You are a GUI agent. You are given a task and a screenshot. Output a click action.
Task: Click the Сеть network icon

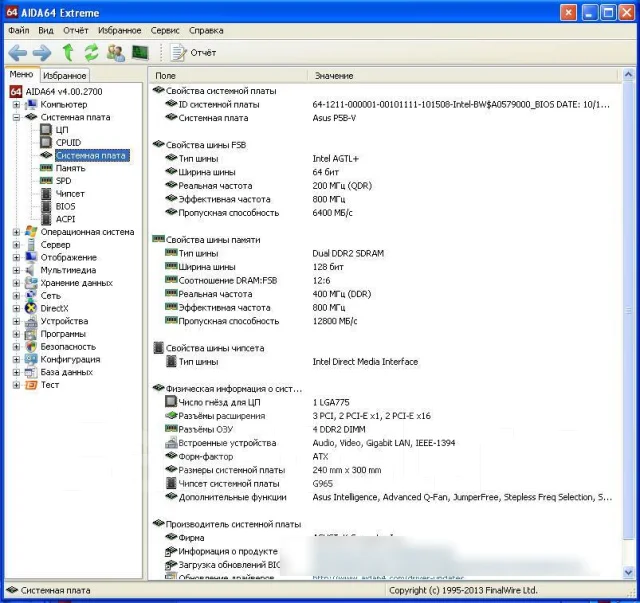pos(31,295)
